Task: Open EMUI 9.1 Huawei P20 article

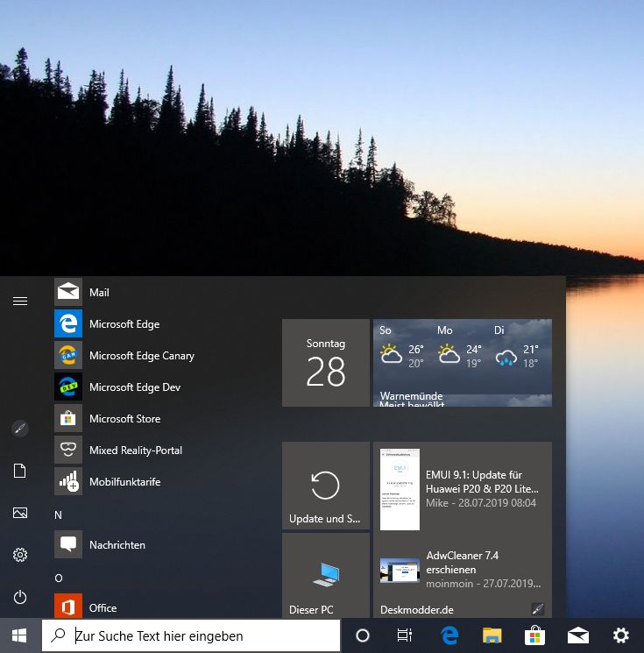Action: point(482,488)
